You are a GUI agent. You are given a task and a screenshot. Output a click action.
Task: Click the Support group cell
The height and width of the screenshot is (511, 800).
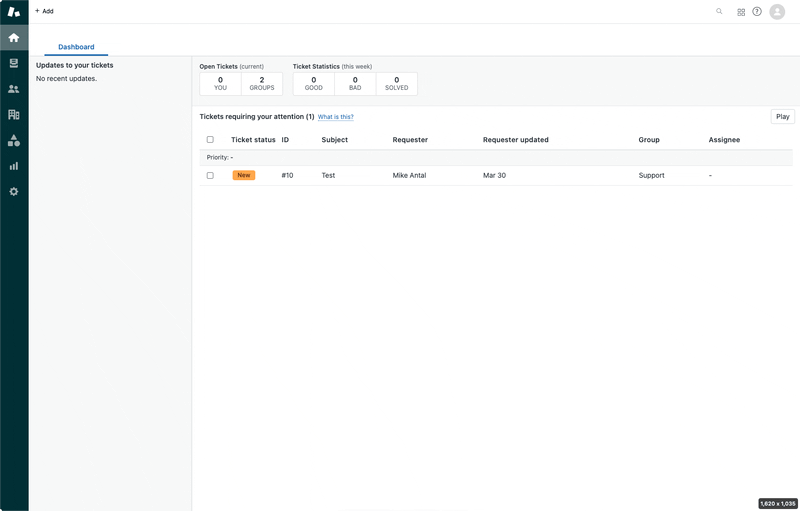point(652,175)
